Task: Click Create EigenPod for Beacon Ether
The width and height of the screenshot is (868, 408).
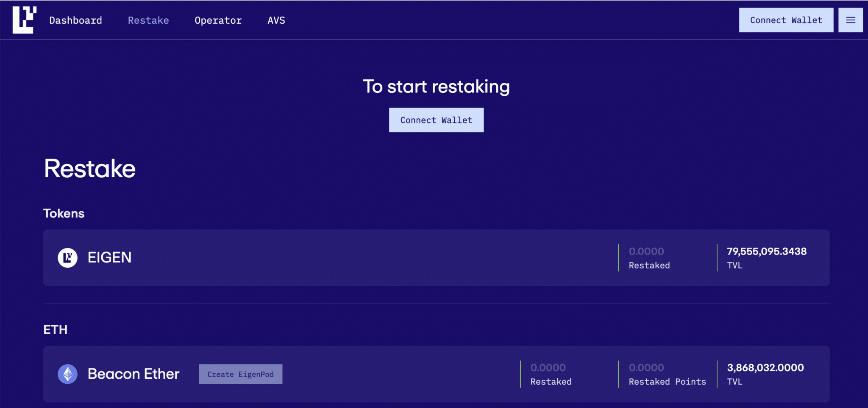Action: point(240,374)
